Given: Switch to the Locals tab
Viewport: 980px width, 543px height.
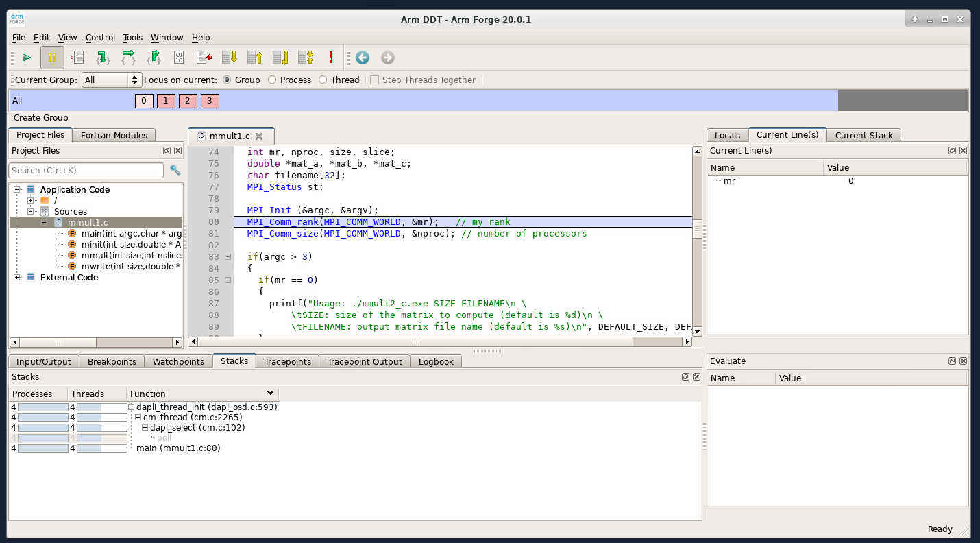Looking at the screenshot, I should click(727, 135).
